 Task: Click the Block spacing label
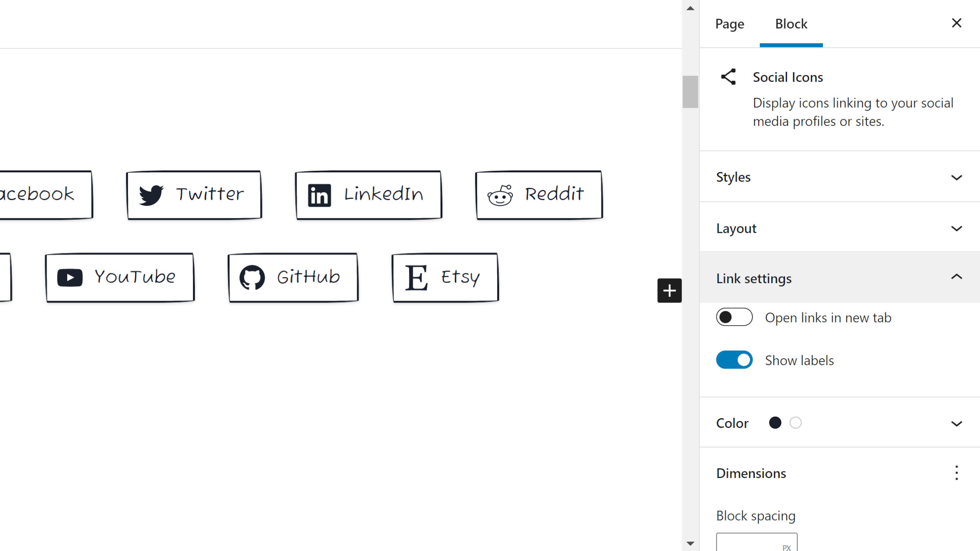(x=756, y=516)
